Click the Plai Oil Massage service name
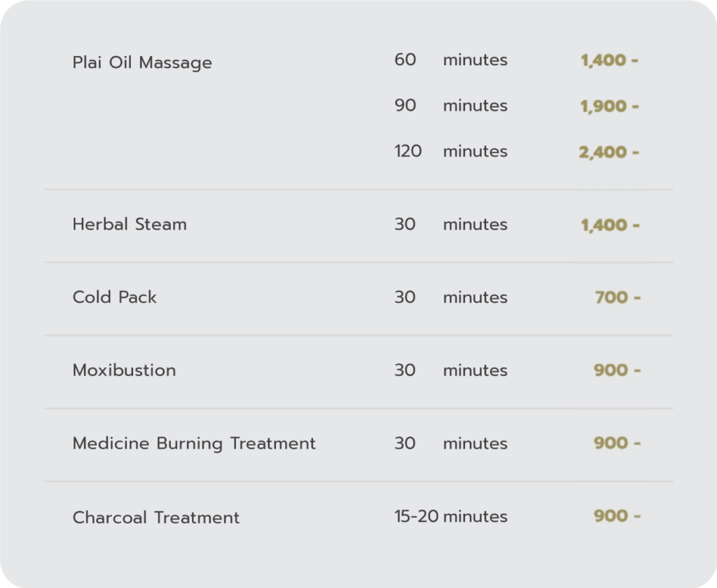Image resolution: width=717 pixels, height=588 pixels. click(142, 62)
